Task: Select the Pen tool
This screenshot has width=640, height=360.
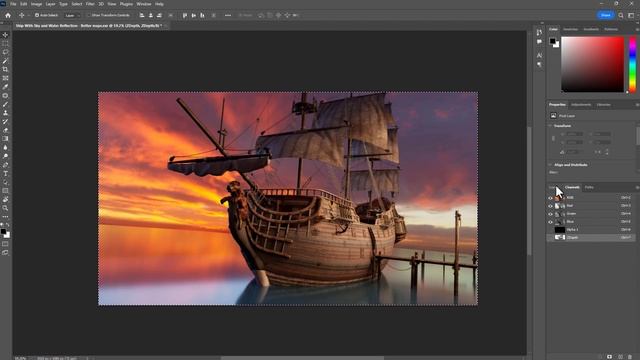Action: (5, 165)
